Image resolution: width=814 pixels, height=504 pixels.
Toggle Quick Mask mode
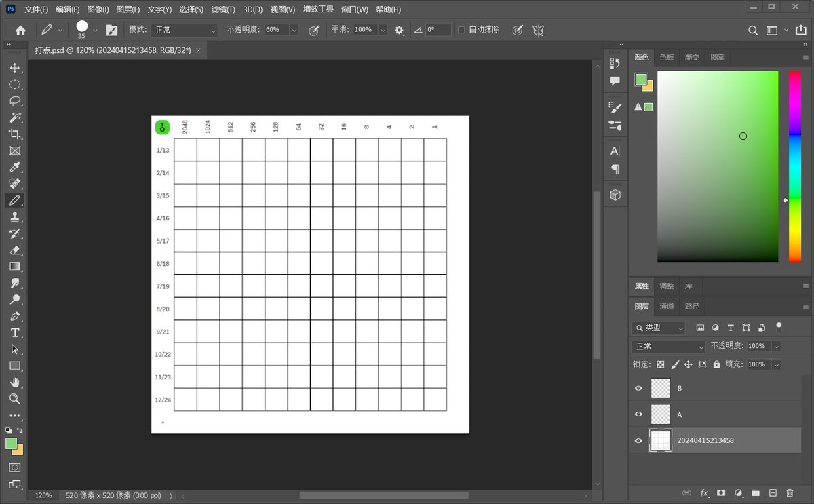14,467
